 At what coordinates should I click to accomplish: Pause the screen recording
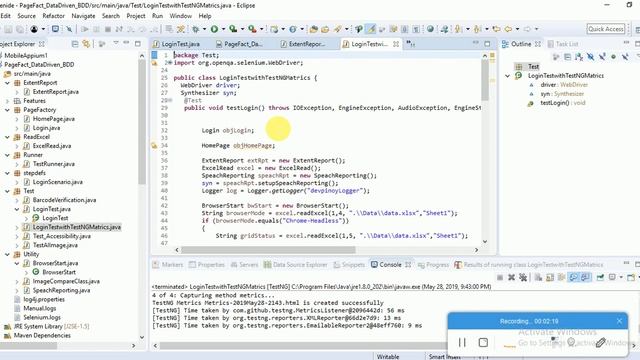(462, 342)
